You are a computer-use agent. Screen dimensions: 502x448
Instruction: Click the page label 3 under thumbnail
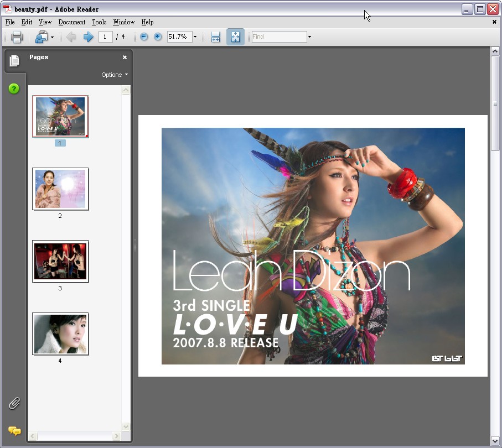click(60, 288)
